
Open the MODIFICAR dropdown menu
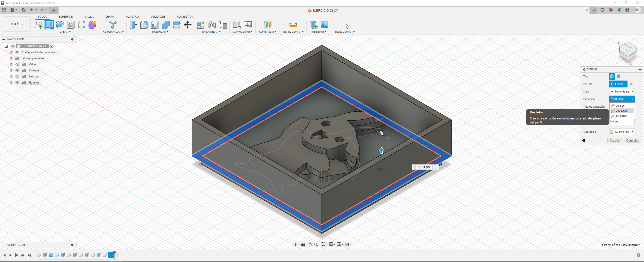pos(160,32)
